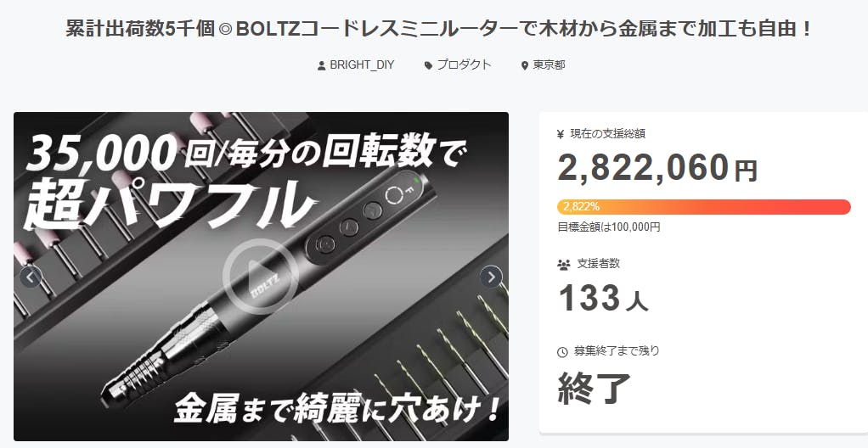Click the tag icon beside プロダクト
This screenshot has height=448, width=868.
point(428,66)
